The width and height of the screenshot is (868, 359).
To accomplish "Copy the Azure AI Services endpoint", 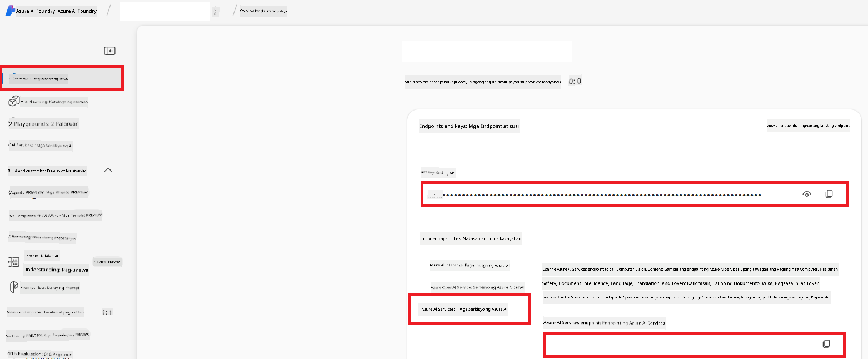I will click(x=826, y=344).
